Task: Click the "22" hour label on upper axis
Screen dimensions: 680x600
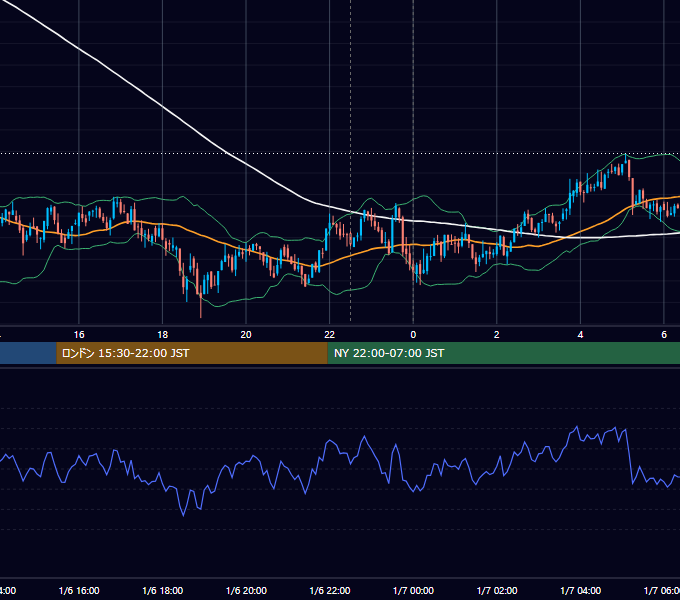Action: pyautogui.click(x=330, y=335)
